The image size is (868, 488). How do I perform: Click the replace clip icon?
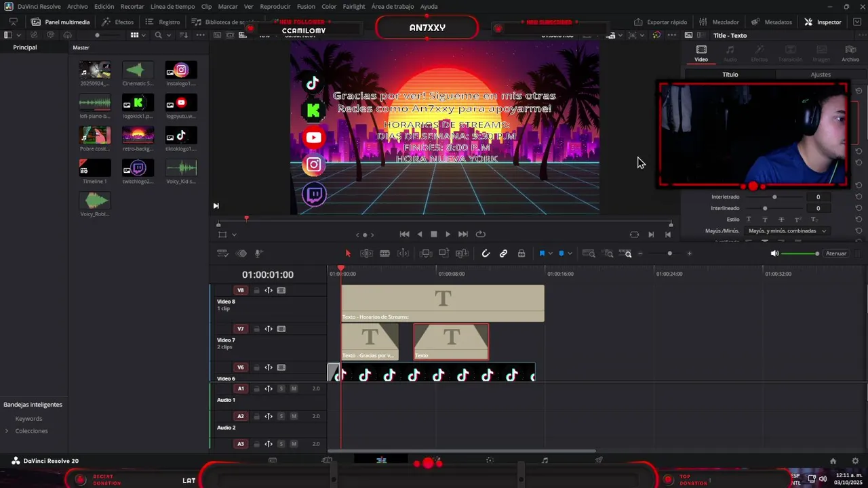tap(462, 253)
